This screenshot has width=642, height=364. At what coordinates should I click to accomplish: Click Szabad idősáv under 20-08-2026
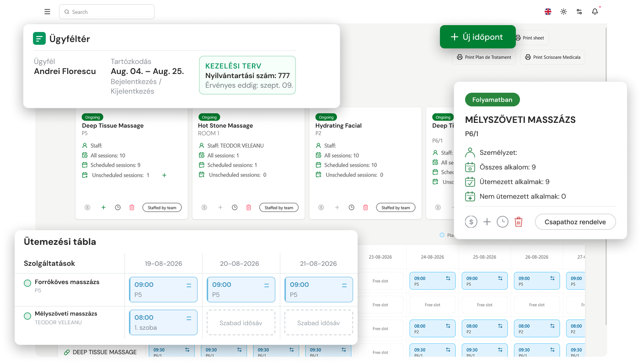coord(241,323)
